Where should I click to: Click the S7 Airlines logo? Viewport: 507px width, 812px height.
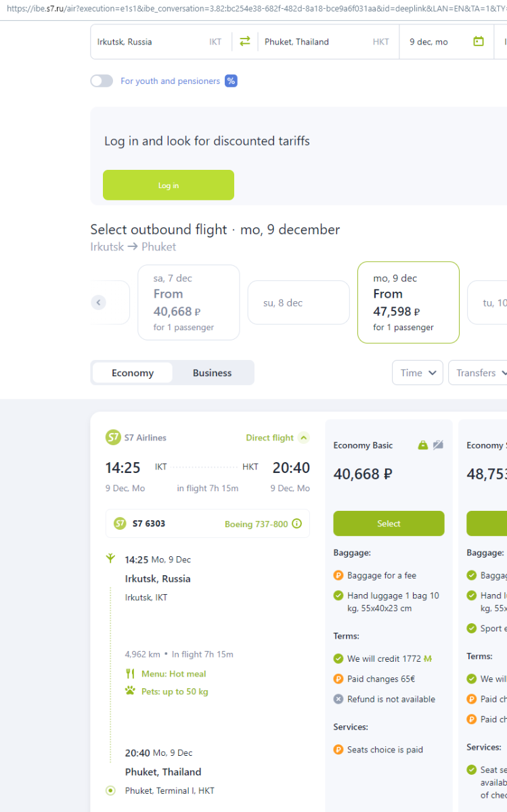coord(113,438)
